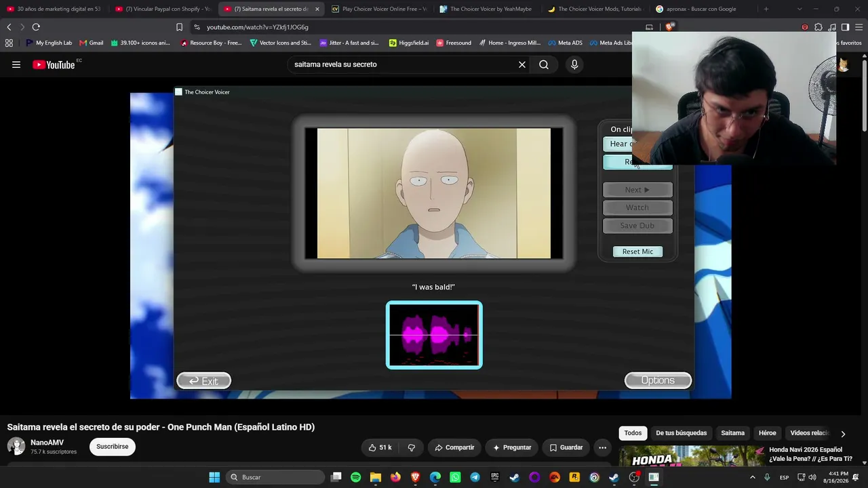Go back with the browser back arrow
This screenshot has height=488, width=868.
click(9, 27)
